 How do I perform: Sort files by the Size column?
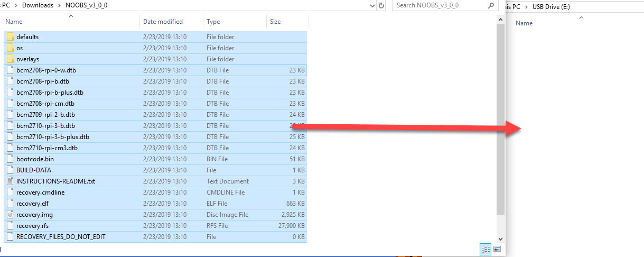(275, 22)
